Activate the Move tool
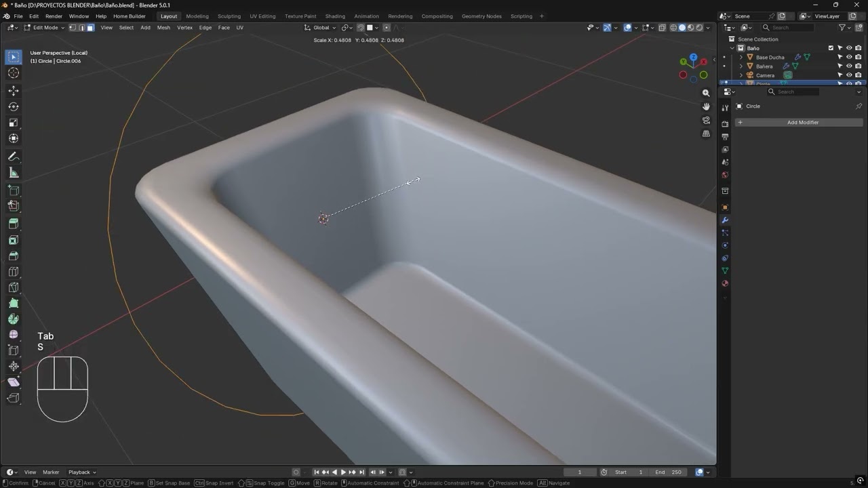 point(14,91)
